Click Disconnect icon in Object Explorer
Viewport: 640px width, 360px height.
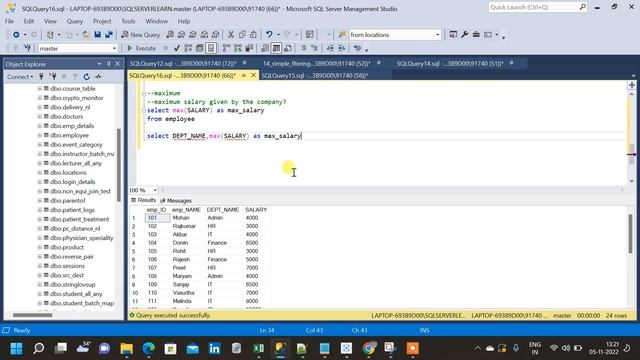point(53,77)
